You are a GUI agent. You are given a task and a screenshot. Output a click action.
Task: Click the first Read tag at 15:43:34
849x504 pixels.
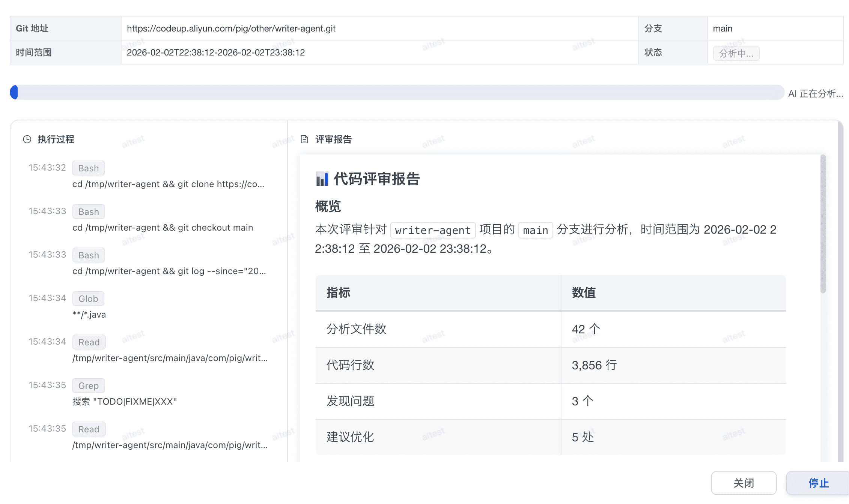(x=89, y=342)
